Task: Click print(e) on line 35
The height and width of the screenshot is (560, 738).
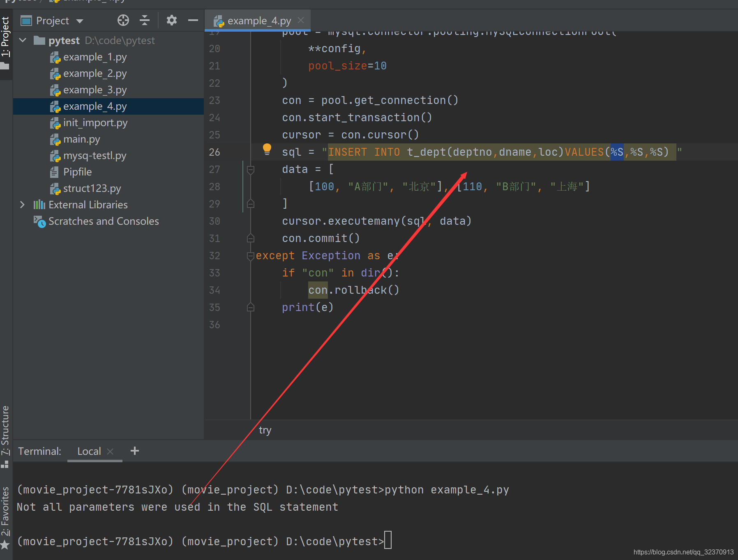Action: [x=307, y=307]
